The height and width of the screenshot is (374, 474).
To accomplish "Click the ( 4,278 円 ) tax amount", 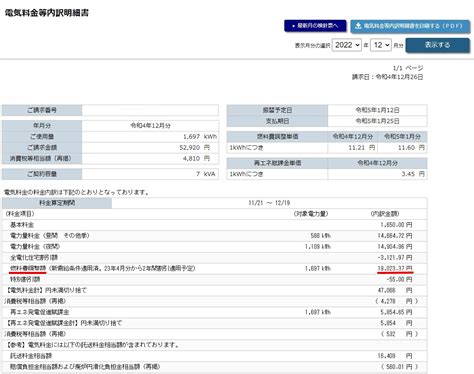I will coord(396,301).
